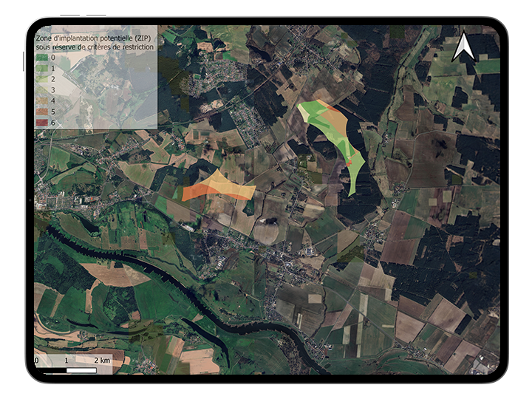Click the '2 km' scale label
Image resolution: width=532 pixels, height=399 pixels.
click(101, 360)
